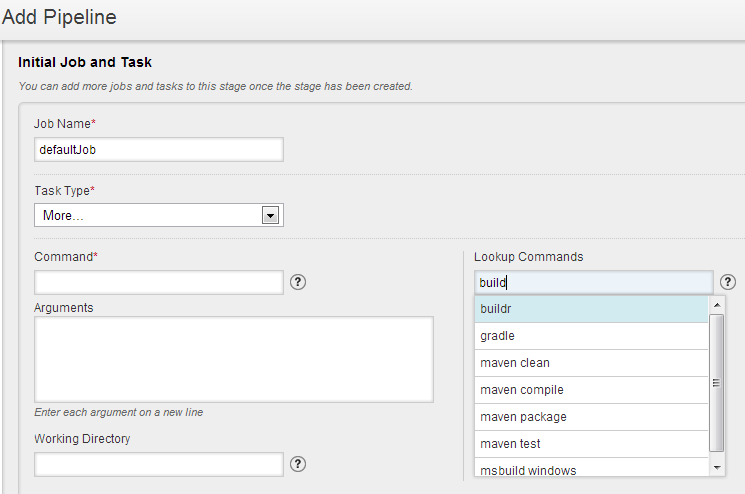Viewport: 745px width, 494px height.
Task: Click inside the Arguments text area
Action: tap(233, 359)
